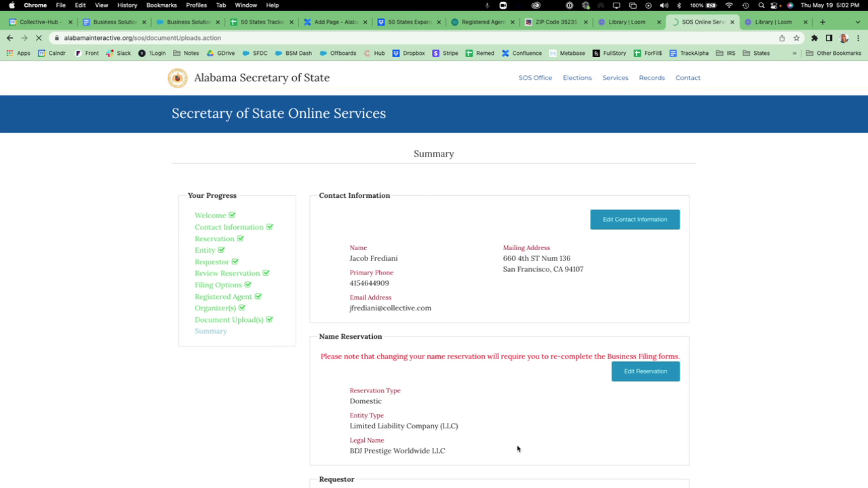
Task: Switch to the 50 States Tracker tab
Action: click(x=262, y=22)
